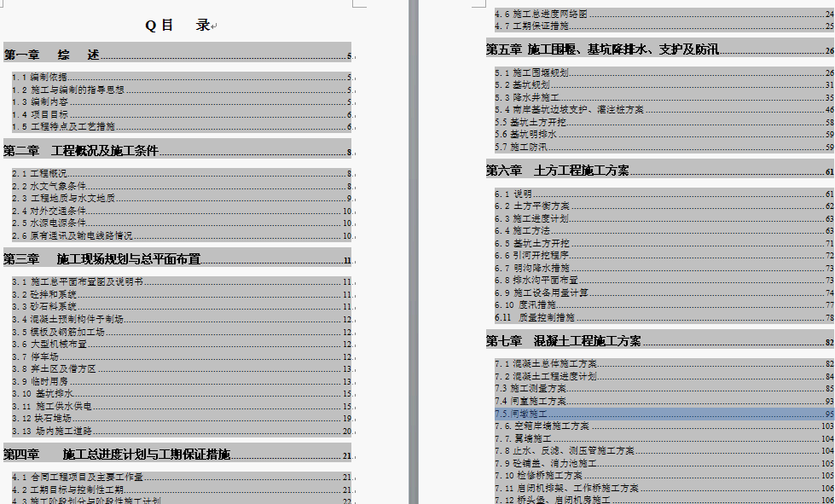Go to 第二章 工程概况及施工条件
This screenshot has height=504, width=835.
pos(81,152)
